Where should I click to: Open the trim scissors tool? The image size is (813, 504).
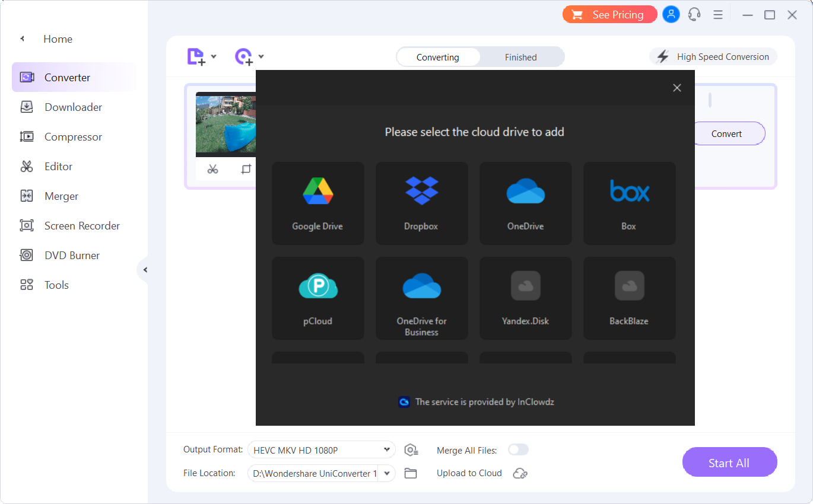click(213, 170)
